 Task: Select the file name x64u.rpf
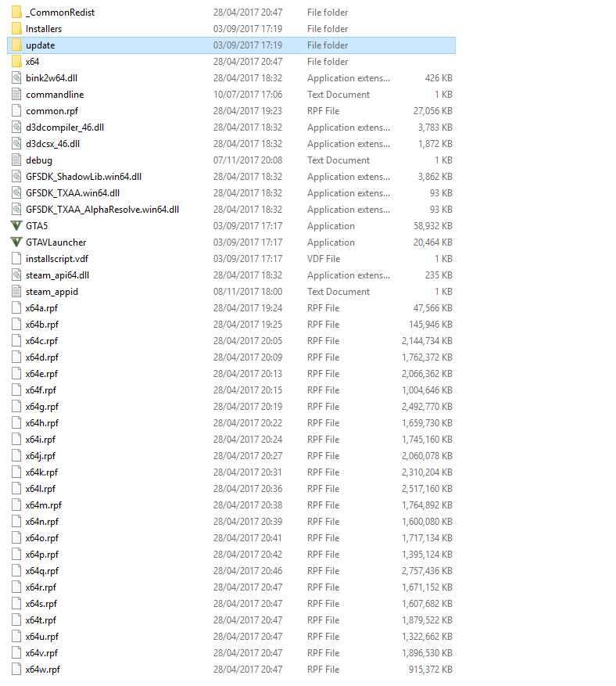pos(42,637)
